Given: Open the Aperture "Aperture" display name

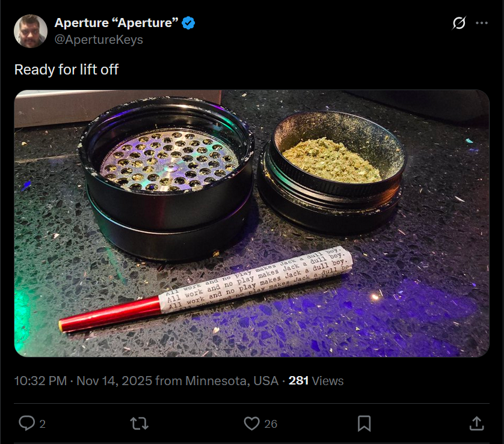Looking at the screenshot, I should 116,23.
